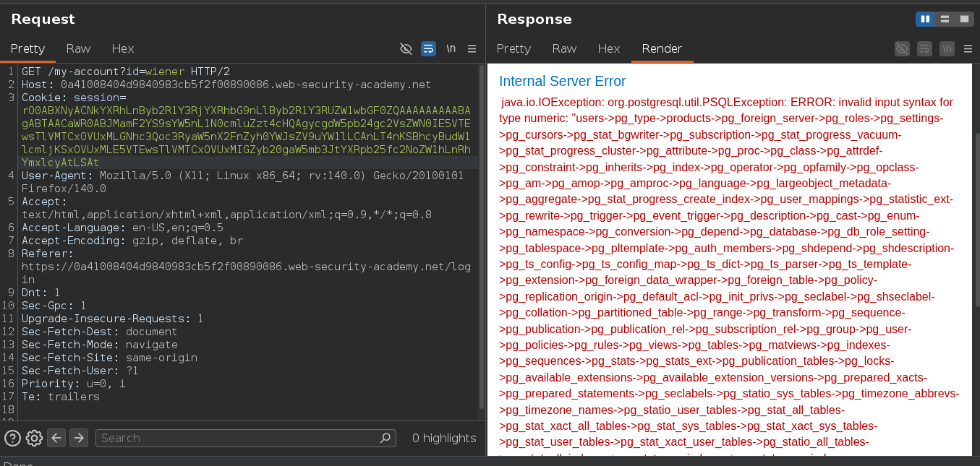The height and width of the screenshot is (466, 980).
Task: Click the Cookie: session header
Action: click(x=74, y=98)
